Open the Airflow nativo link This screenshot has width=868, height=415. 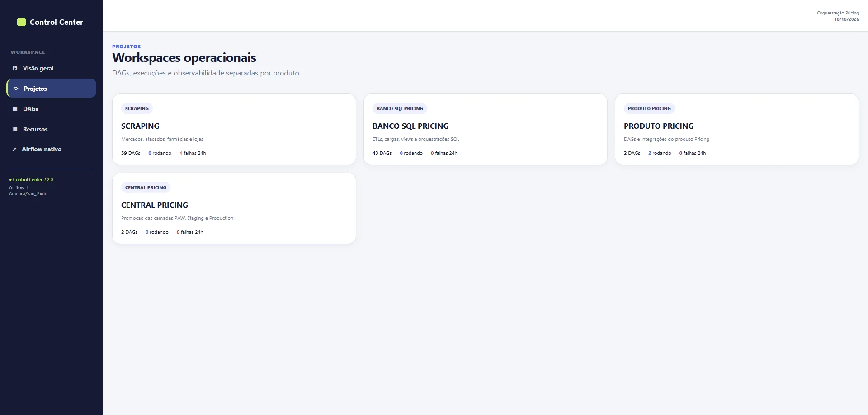coord(52,149)
